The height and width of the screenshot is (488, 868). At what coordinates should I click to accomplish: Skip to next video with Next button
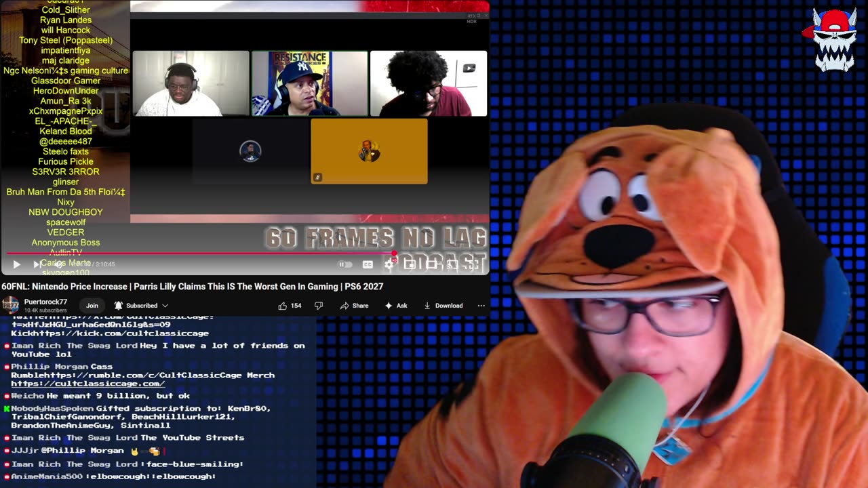coord(37,264)
